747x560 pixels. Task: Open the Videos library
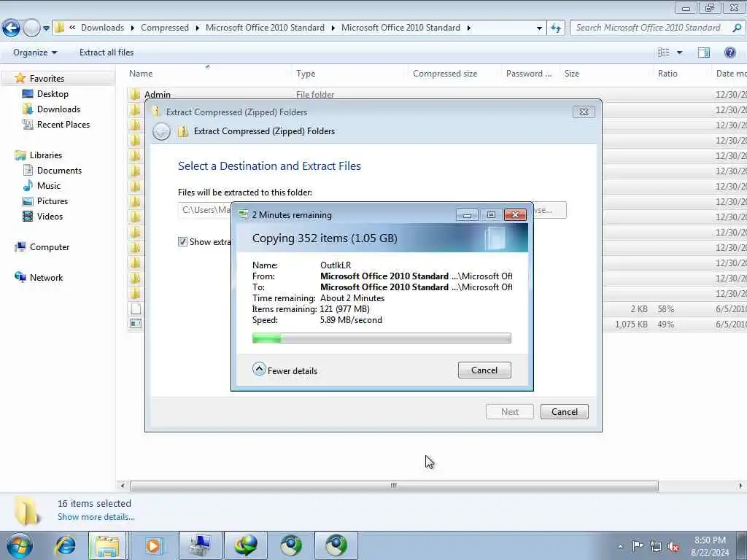pyautogui.click(x=50, y=216)
